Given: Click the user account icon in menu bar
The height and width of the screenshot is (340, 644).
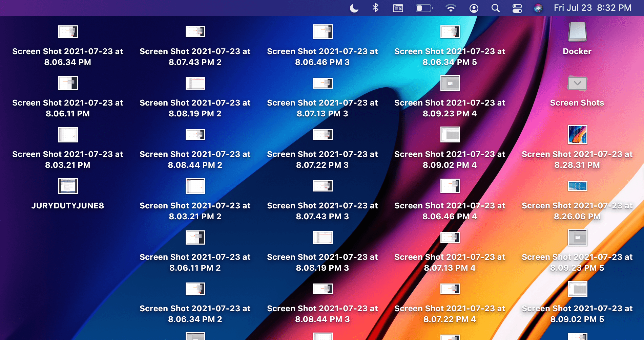Looking at the screenshot, I should pos(474,8).
